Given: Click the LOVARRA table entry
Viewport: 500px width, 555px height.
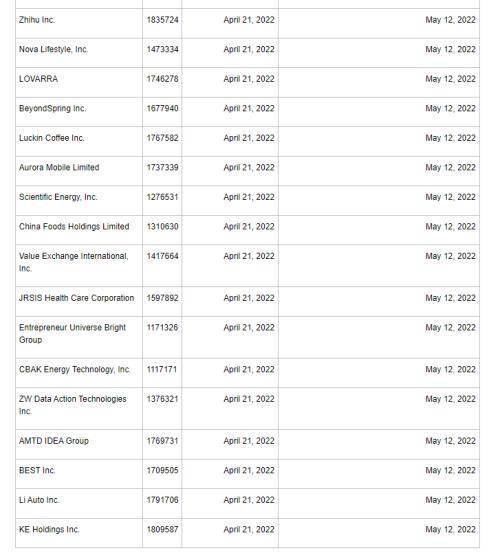Looking at the screenshot, I should (38, 79).
